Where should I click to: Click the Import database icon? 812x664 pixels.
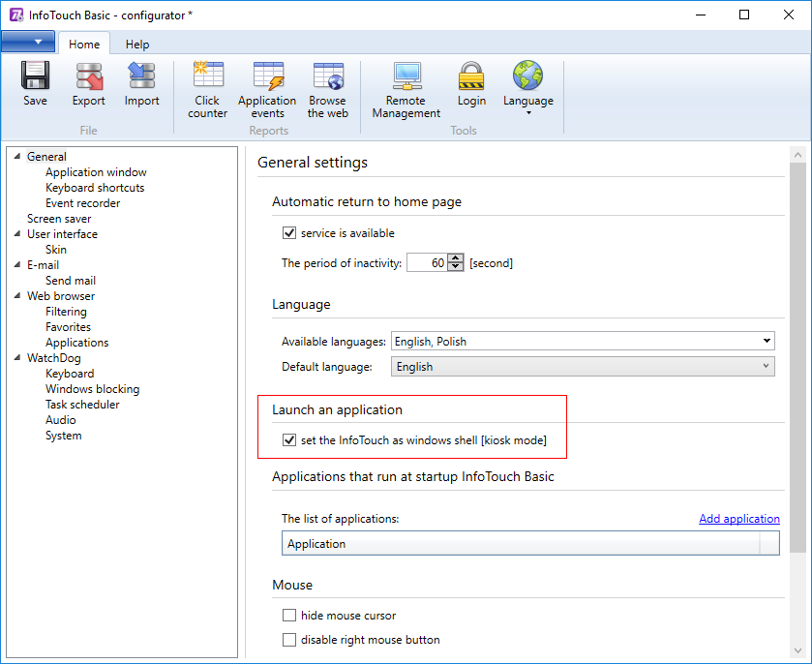[x=141, y=75]
